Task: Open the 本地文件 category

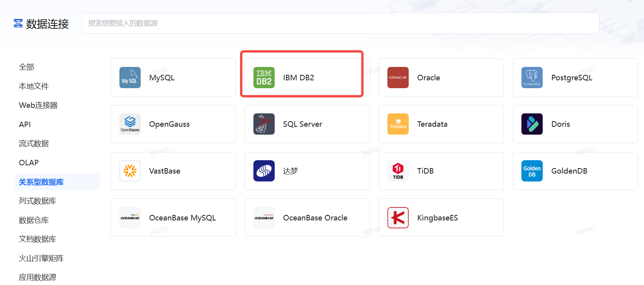Action: [34, 86]
